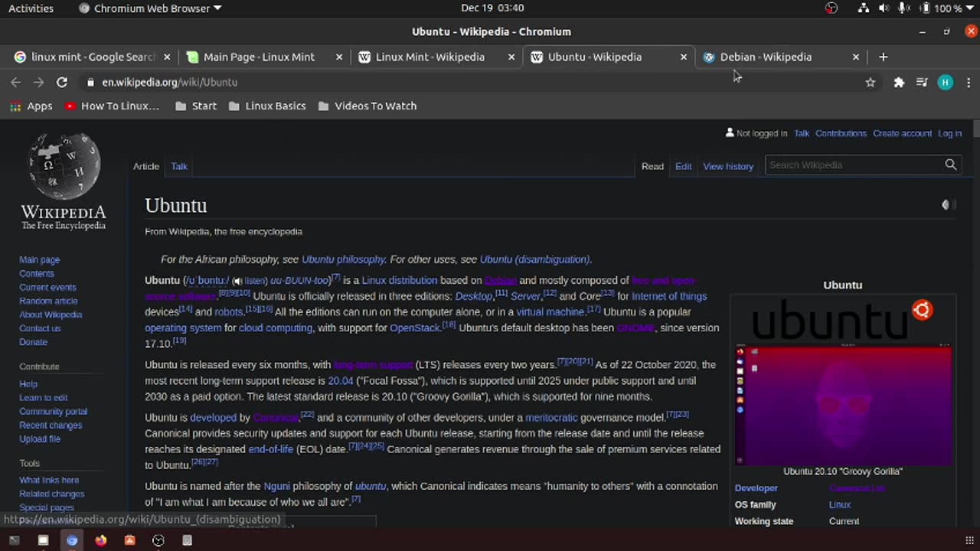Open the Linux Basics bookmarks folder

pyautogui.click(x=267, y=106)
